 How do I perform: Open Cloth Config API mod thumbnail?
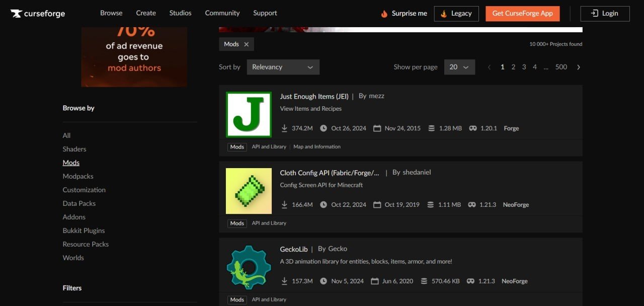[249, 191]
